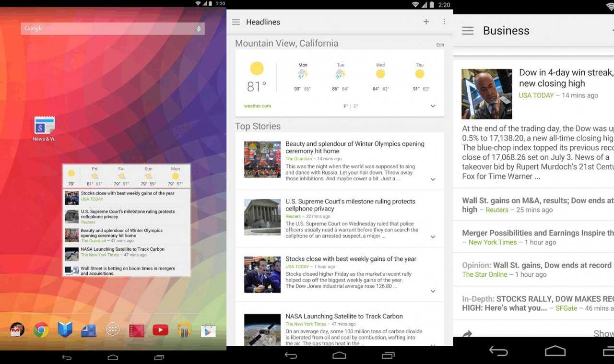Tap the Dow win streak story thumbnail
Image resolution: width=614 pixels, height=364 pixels.
[x=486, y=94]
